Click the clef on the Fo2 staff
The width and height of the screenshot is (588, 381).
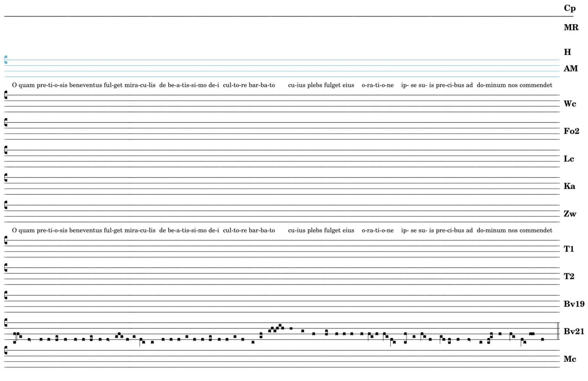click(6, 122)
